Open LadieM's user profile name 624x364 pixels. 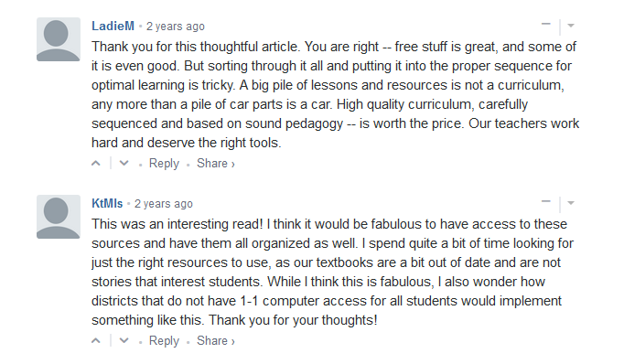(113, 26)
